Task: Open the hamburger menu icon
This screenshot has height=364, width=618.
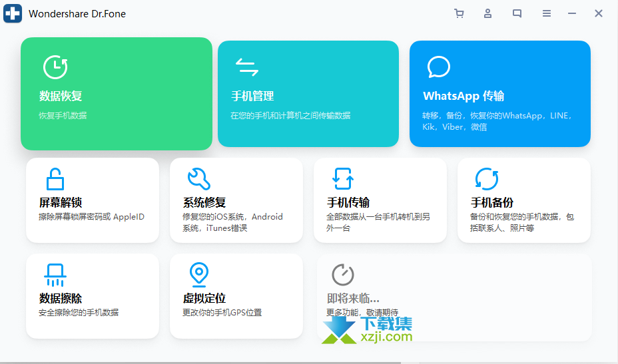Action: pos(546,13)
